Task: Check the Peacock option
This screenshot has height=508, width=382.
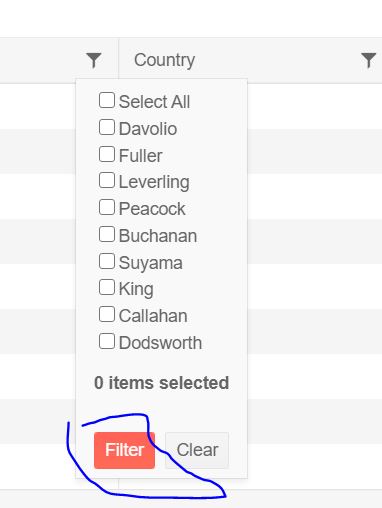Action: tap(107, 207)
